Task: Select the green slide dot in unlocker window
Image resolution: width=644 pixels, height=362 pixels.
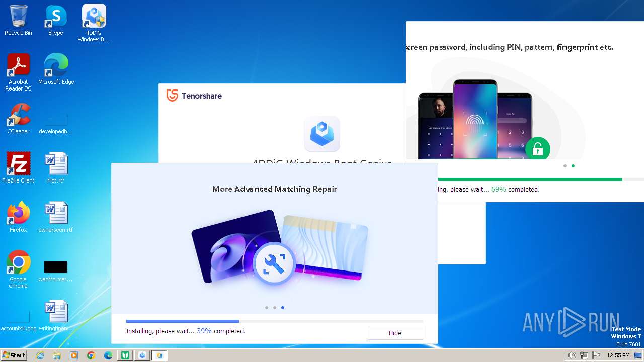Action: (x=573, y=166)
